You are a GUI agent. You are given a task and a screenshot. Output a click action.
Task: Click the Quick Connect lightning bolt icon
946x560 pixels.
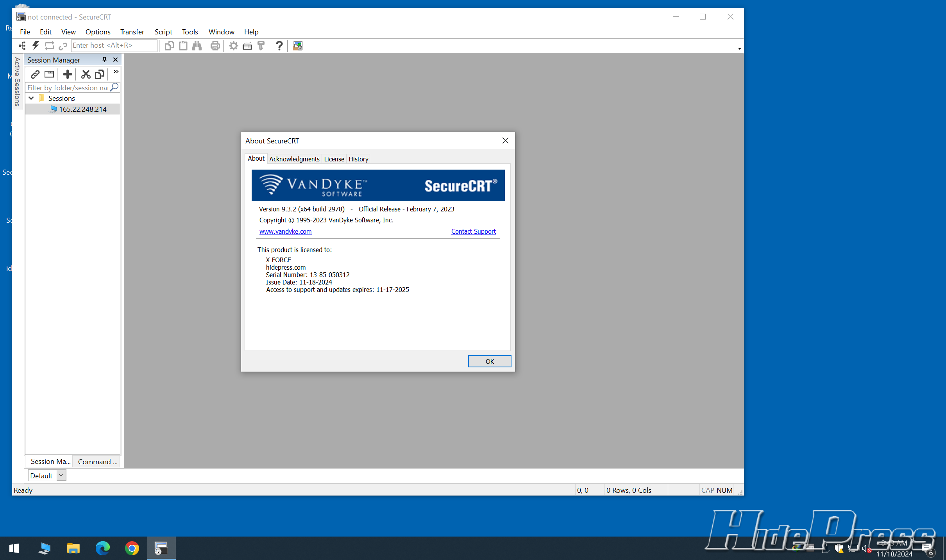[x=36, y=46]
